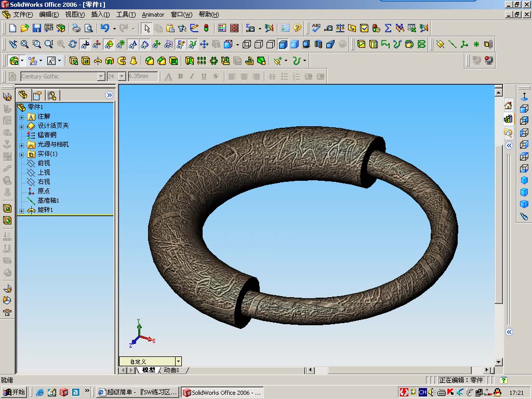532x399 pixels.
Task: Open the 文件(F) menu
Action: click(23, 14)
